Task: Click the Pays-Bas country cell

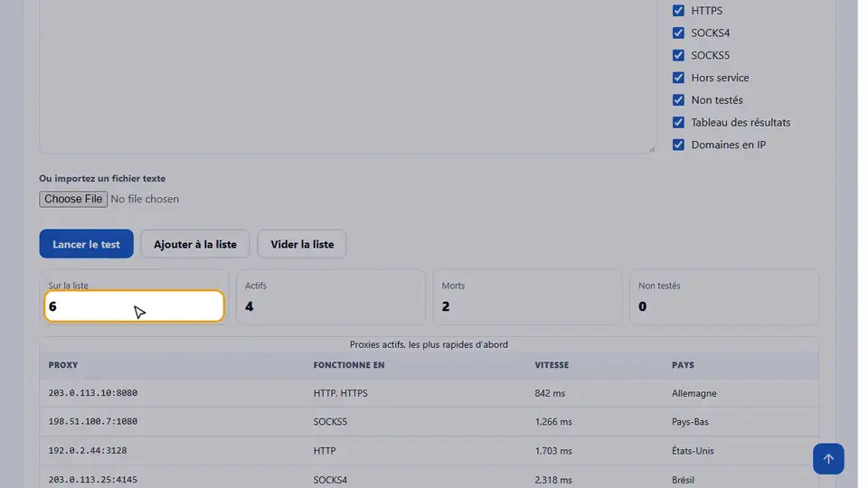Action: click(x=690, y=422)
